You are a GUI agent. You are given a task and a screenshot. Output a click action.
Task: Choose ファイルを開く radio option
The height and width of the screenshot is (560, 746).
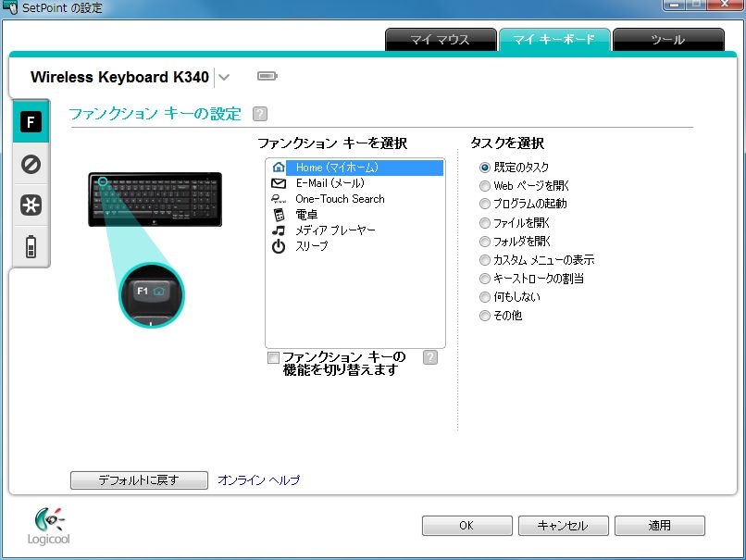pyautogui.click(x=485, y=223)
